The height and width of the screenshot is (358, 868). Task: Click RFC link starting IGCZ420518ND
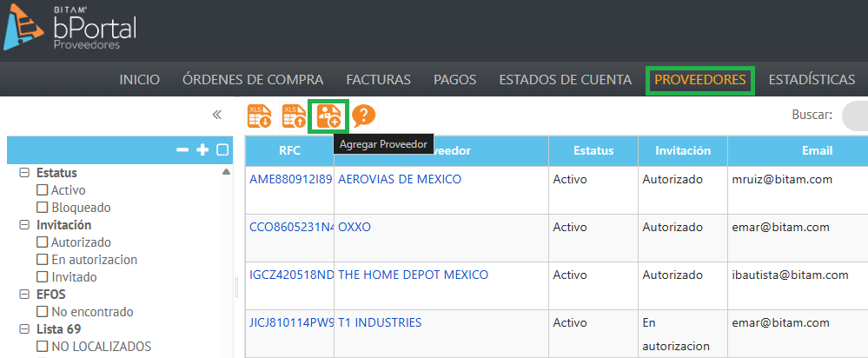click(x=291, y=275)
